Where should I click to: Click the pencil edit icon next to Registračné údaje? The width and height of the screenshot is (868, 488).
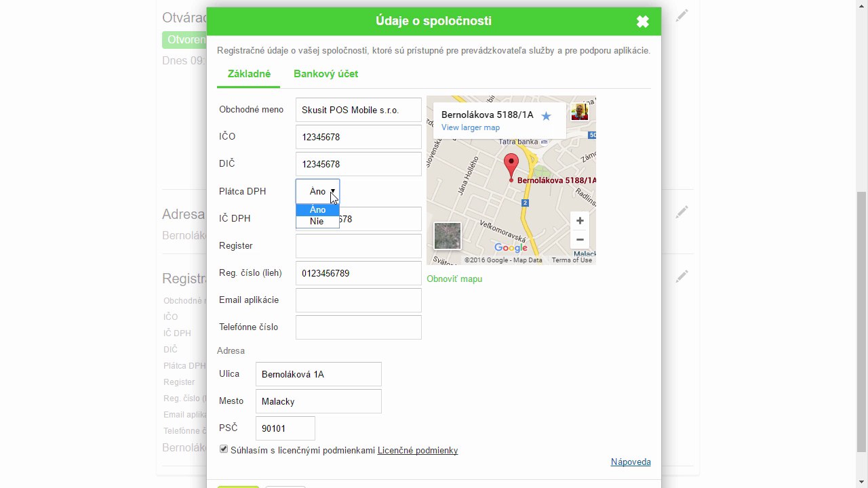pos(682,277)
